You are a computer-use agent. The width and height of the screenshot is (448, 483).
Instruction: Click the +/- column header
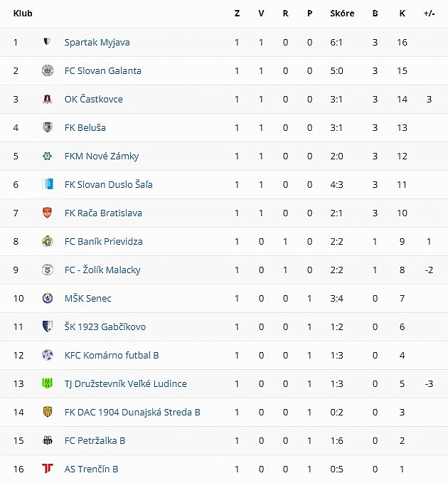click(x=429, y=14)
